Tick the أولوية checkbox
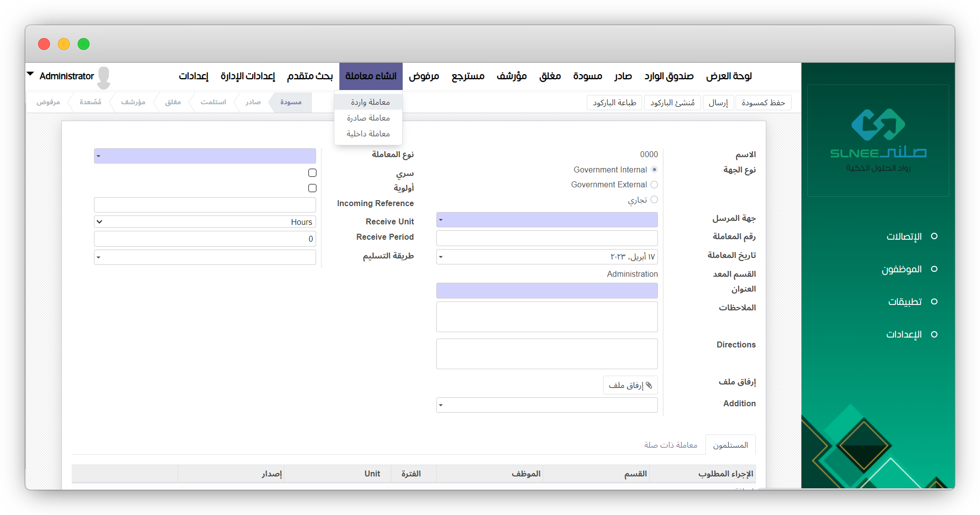Image resolution: width=980 pixels, height=515 pixels. (312, 188)
